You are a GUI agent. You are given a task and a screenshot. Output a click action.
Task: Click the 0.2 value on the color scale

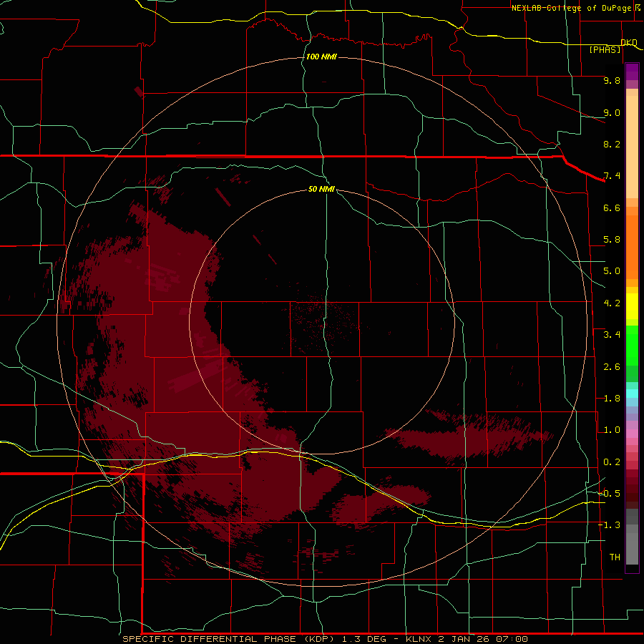(612, 462)
